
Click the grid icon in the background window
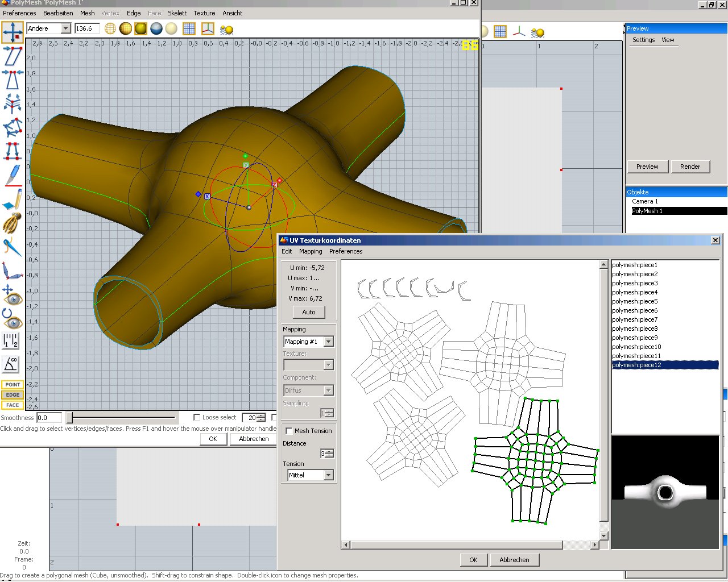500,32
